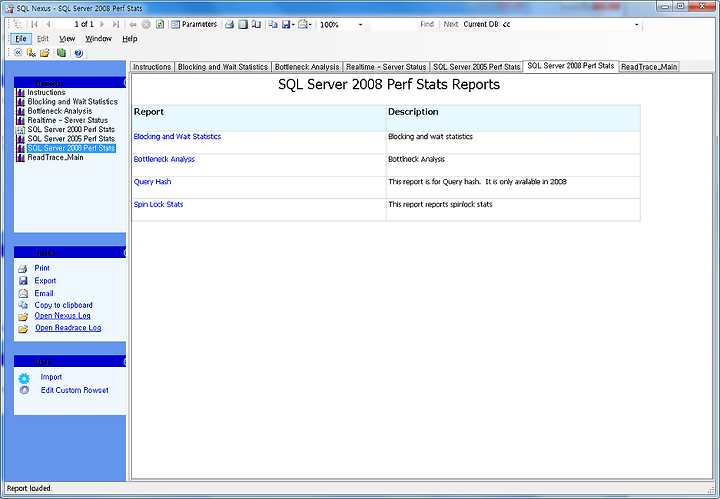Open the email icon dropdown arrow
Screen dimensions: 720x499
click(x=310, y=24)
